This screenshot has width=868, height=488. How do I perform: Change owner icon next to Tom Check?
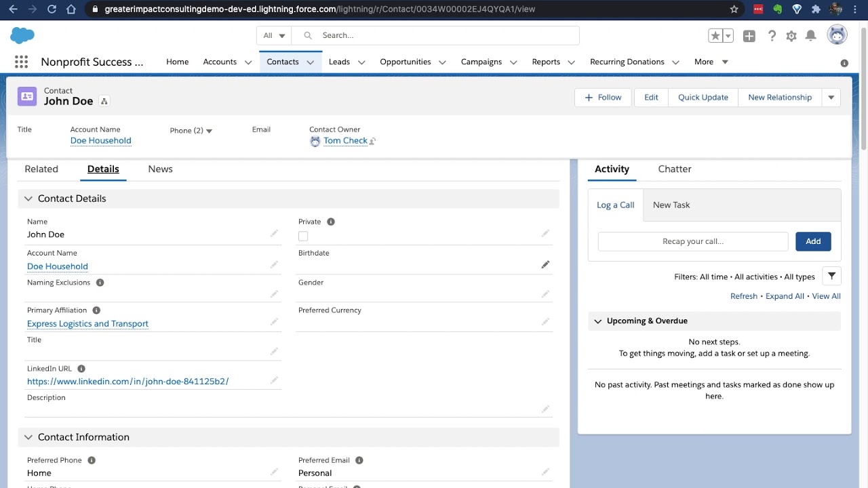click(x=372, y=141)
